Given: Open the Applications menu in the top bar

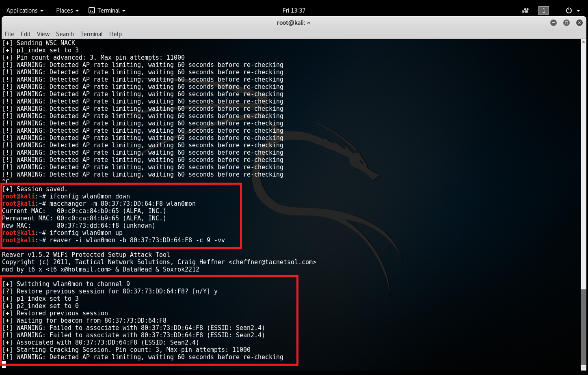Looking at the screenshot, I should pyautogui.click(x=25, y=11).
